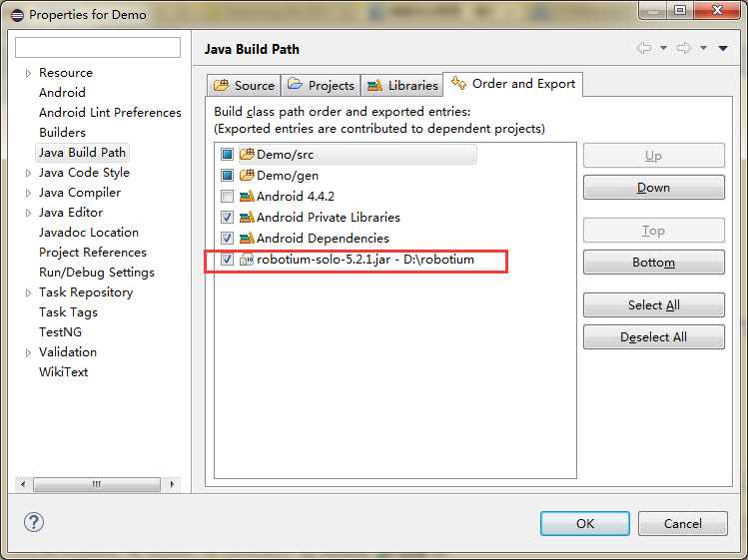Click the Android Private Libraries icon

[x=247, y=217]
